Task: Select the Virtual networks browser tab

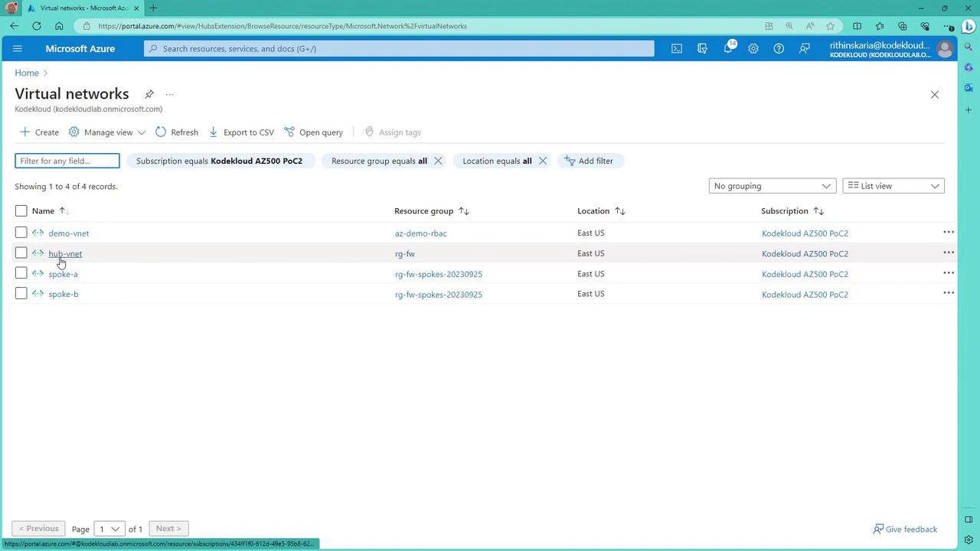Action: coord(83,8)
